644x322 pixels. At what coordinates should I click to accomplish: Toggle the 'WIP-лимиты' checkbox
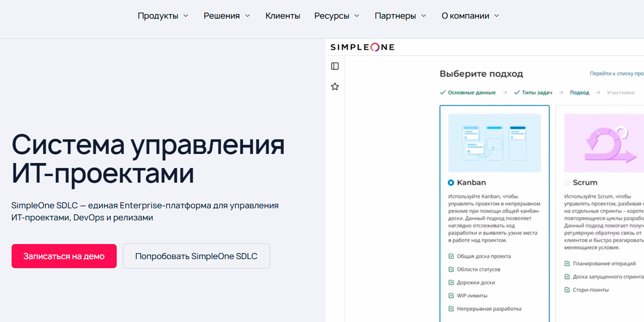click(x=451, y=295)
